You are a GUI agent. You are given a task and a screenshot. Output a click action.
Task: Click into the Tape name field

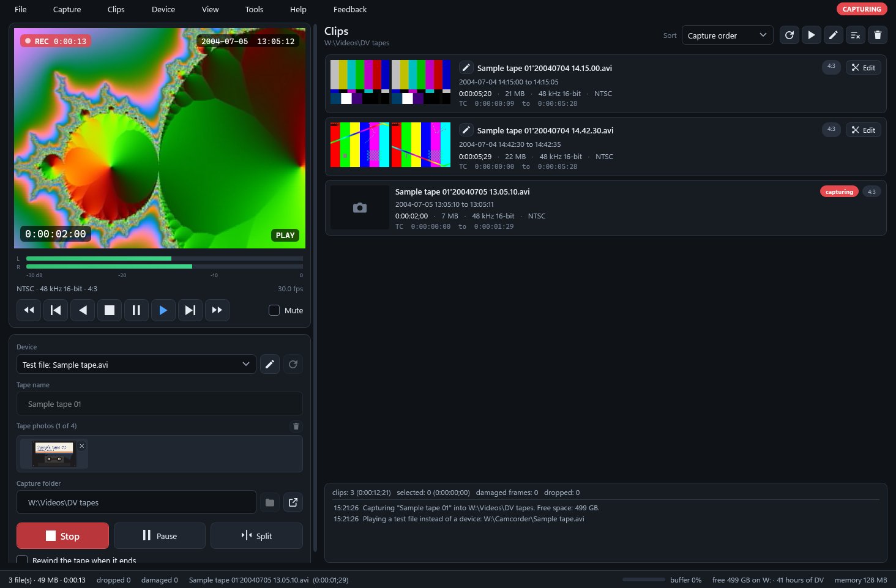[160, 404]
